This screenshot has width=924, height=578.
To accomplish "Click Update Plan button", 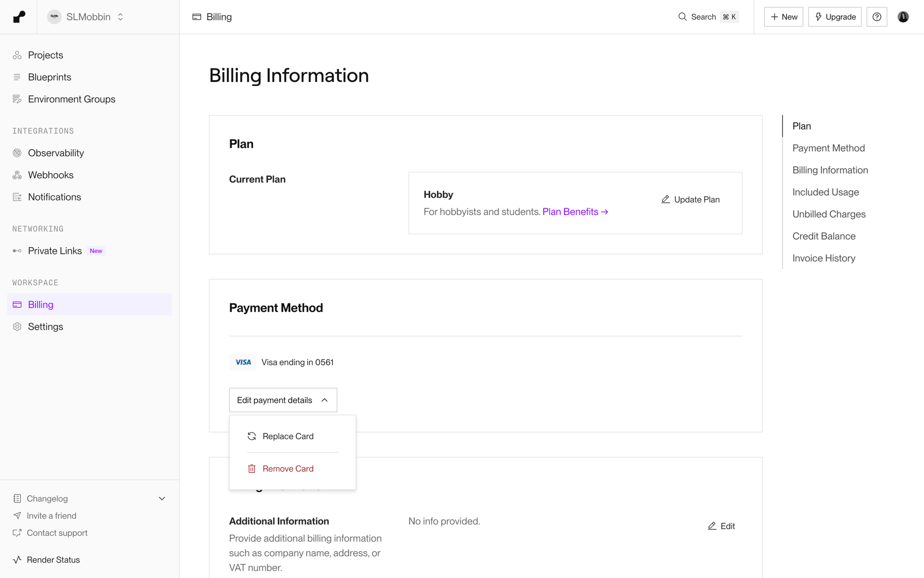I will coord(690,199).
